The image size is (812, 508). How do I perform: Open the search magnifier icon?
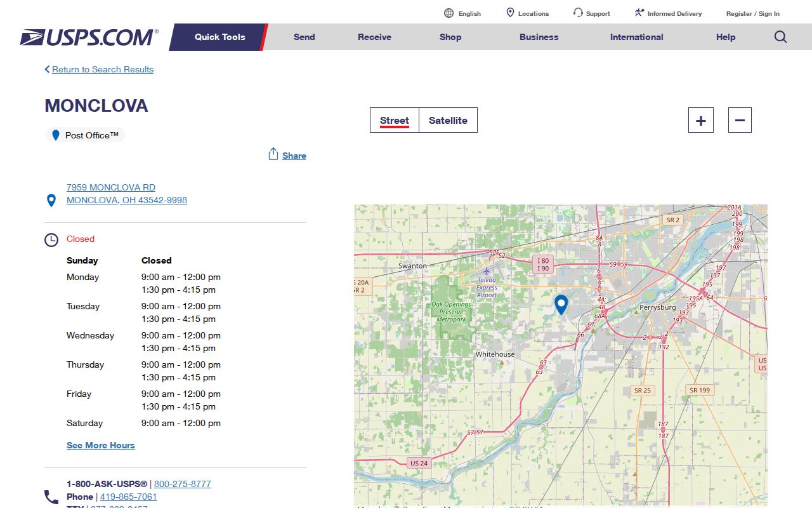[781, 37]
